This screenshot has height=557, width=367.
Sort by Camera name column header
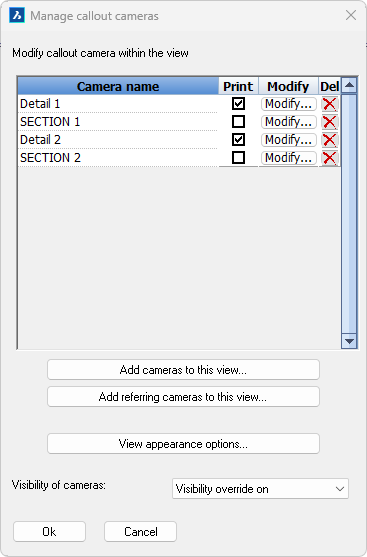coord(118,86)
